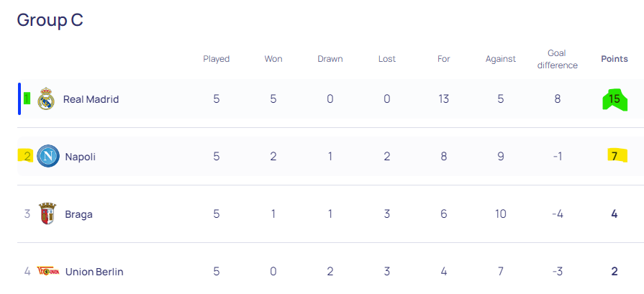Click Braga's points value of 4
This screenshot has width=644, height=294.
click(614, 214)
